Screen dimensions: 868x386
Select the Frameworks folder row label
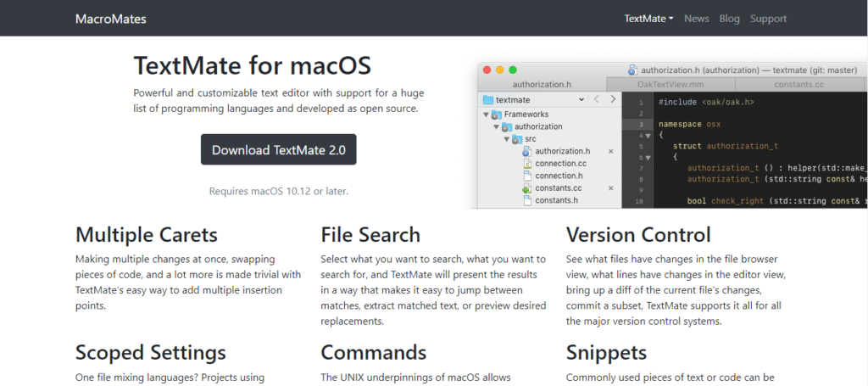coord(526,115)
